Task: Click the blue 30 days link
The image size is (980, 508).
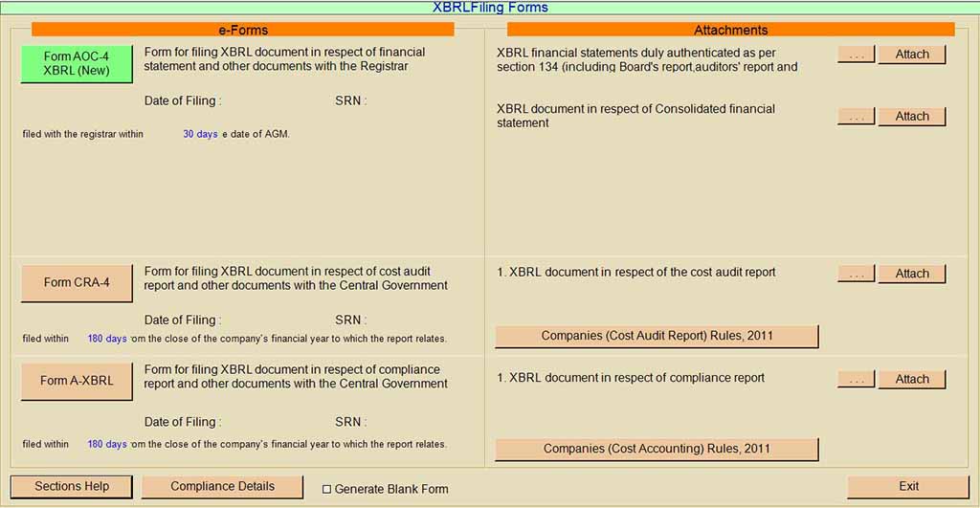Action: click(x=200, y=135)
